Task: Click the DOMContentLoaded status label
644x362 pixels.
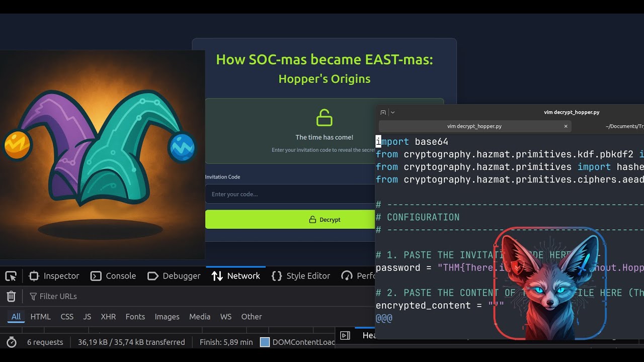Action: (x=304, y=342)
